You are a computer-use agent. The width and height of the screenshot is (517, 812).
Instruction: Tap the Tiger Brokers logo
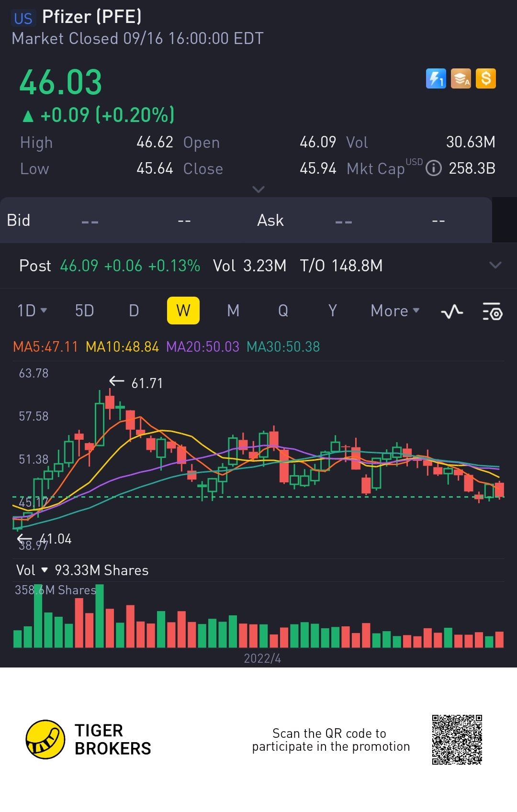(45, 739)
